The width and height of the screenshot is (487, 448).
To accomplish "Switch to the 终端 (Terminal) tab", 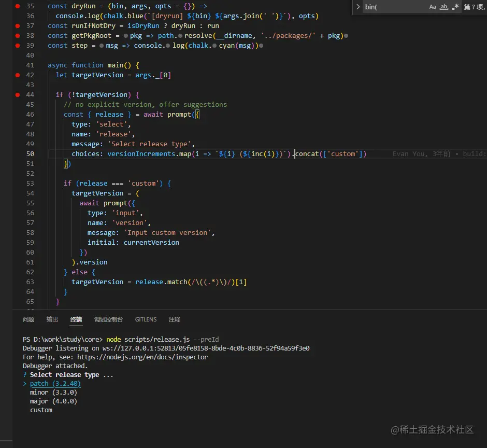I will coord(76,319).
